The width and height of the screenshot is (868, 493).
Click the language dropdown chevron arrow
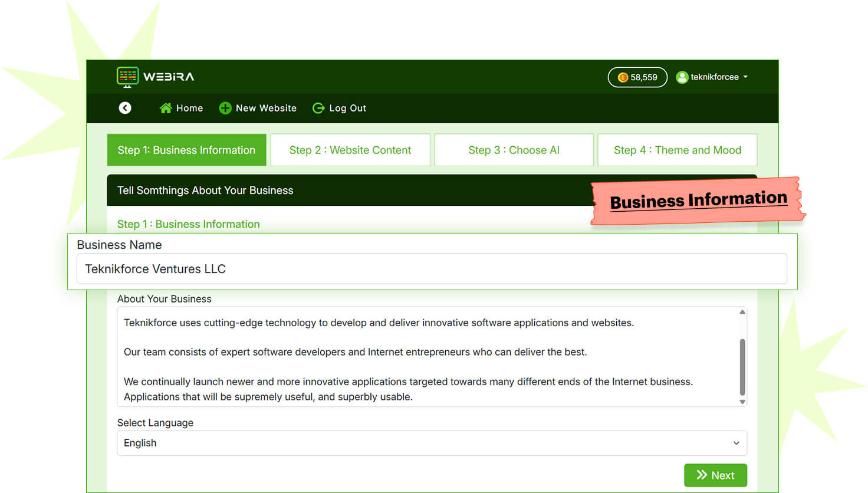coord(736,443)
